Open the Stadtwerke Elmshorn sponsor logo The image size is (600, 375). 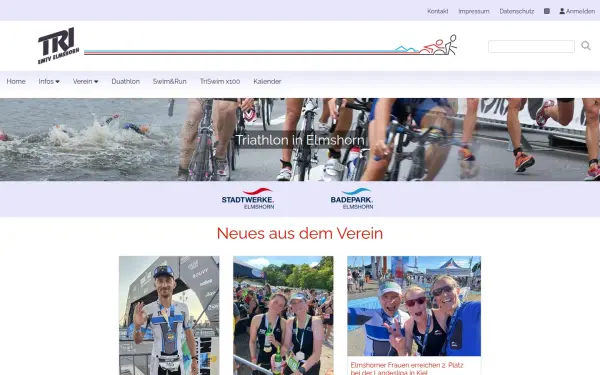coord(248,199)
